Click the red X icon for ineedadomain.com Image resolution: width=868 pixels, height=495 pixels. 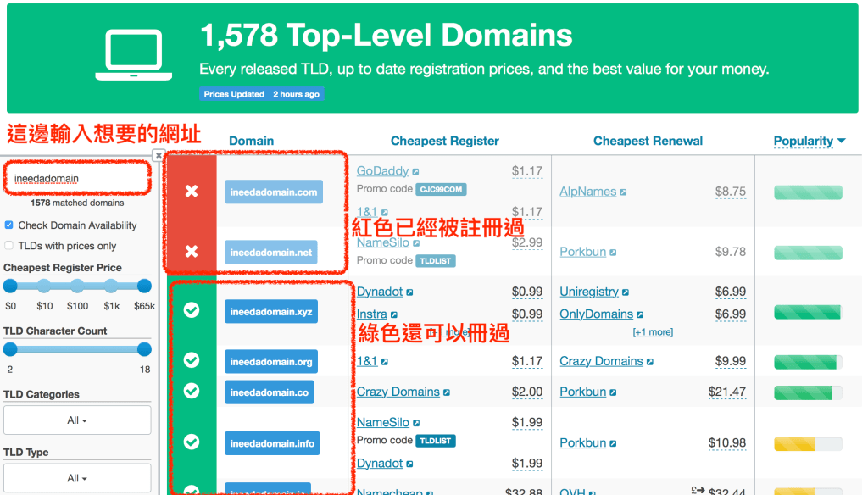click(192, 192)
